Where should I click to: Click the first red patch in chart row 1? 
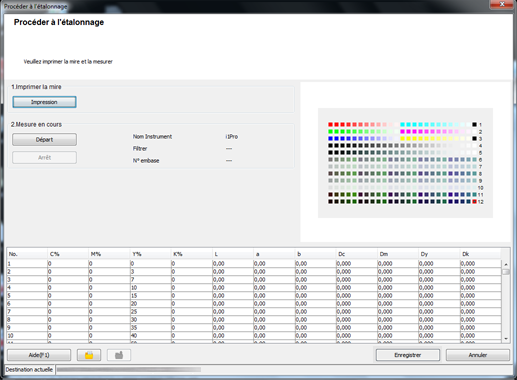(x=330, y=124)
